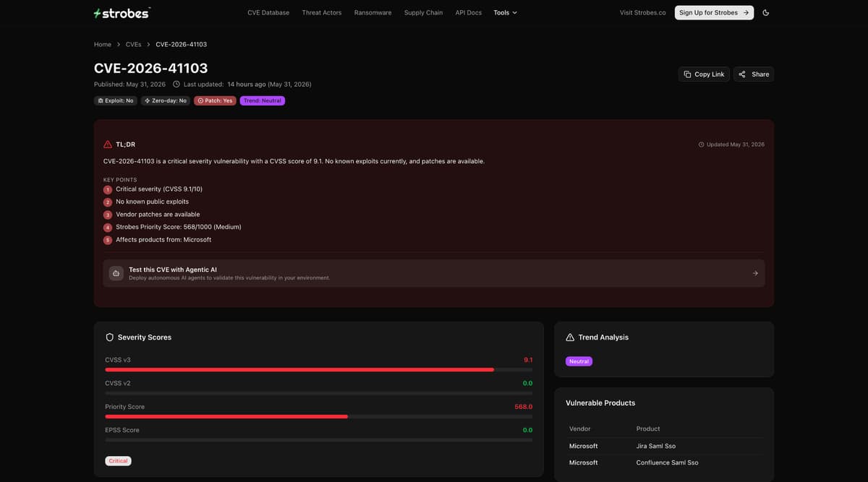868x482 pixels.
Task: Open API Docs nav item
Action: click(469, 13)
